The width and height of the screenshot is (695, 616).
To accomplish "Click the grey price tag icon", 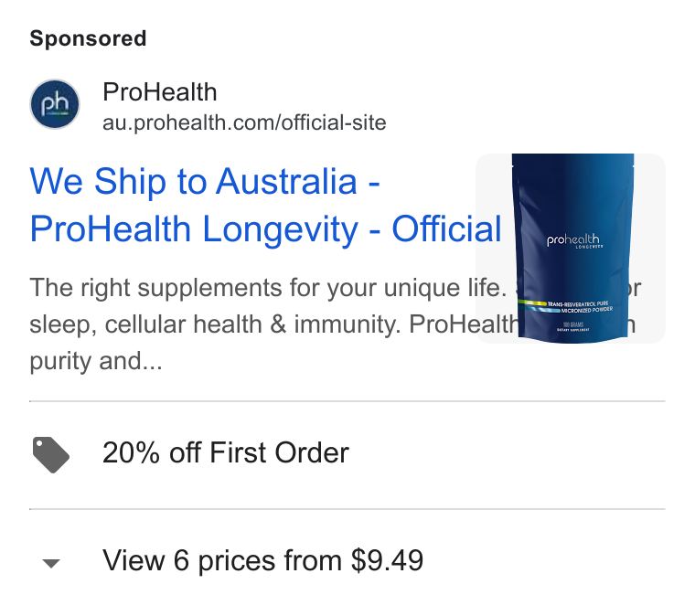I will point(51,454).
